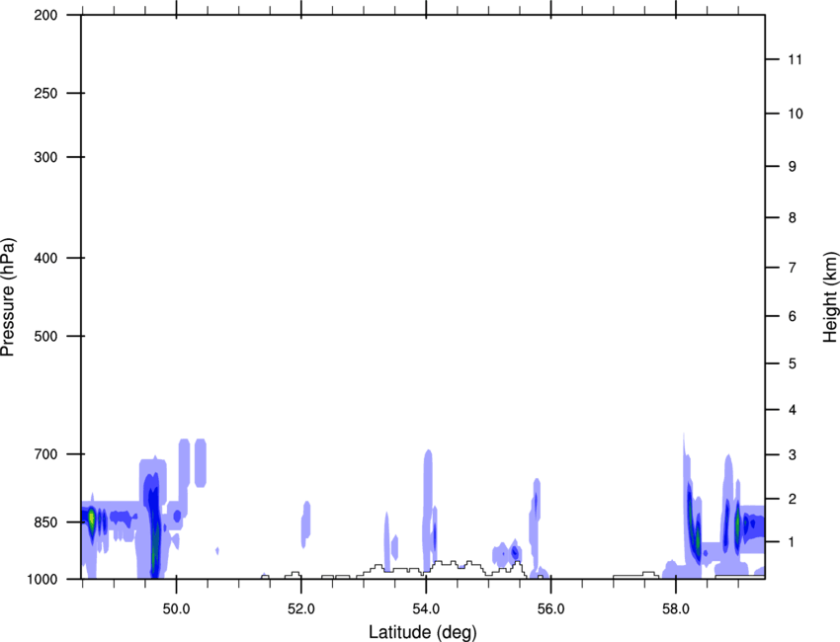This screenshot has width=840, height=642.
Task: Click the 56.0 latitude tick label
Action: (x=550, y=609)
